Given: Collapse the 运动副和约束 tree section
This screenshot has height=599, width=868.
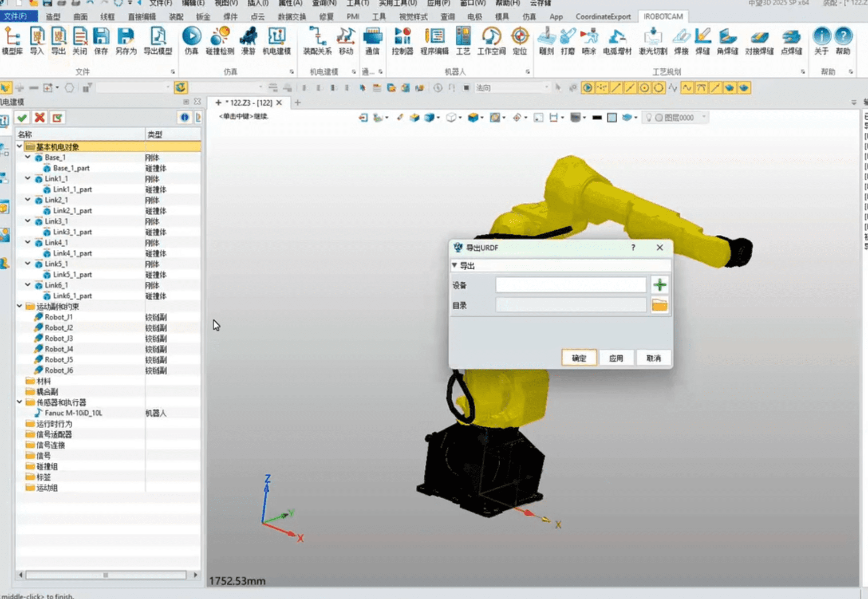Looking at the screenshot, I should (19, 306).
